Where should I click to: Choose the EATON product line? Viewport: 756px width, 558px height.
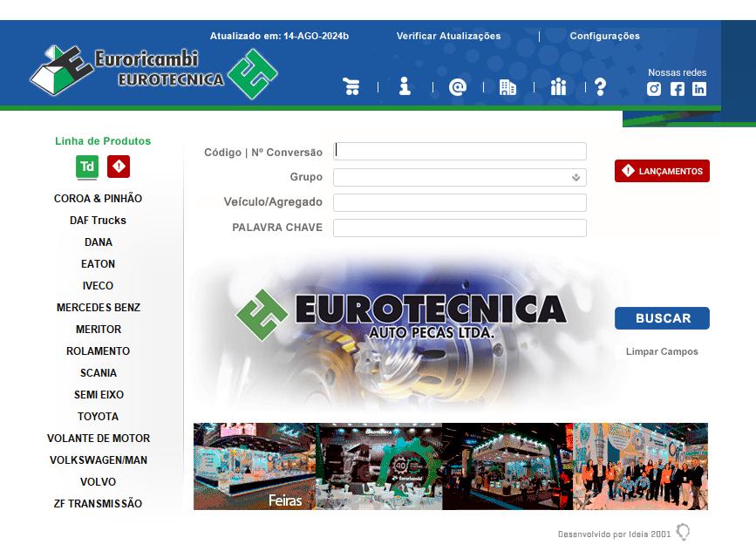(x=98, y=264)
